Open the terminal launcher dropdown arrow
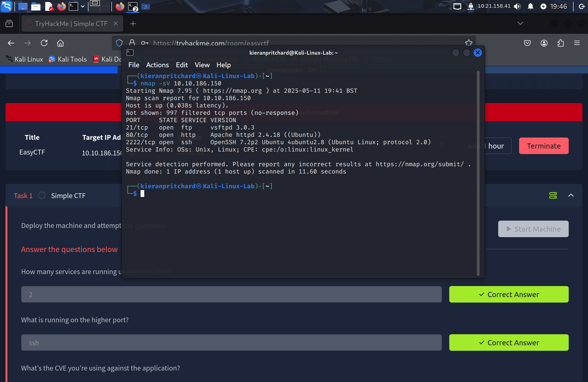Screen dimensions: 588x382 tap(82, 6)
